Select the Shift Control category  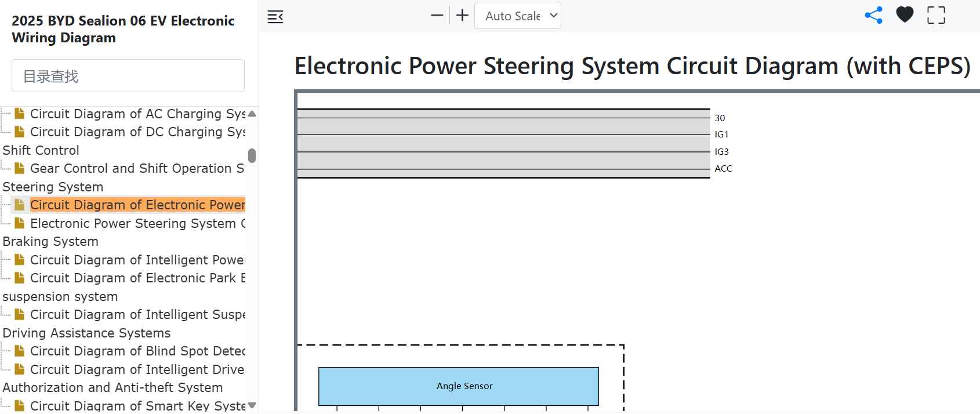[x=41, y=150]
